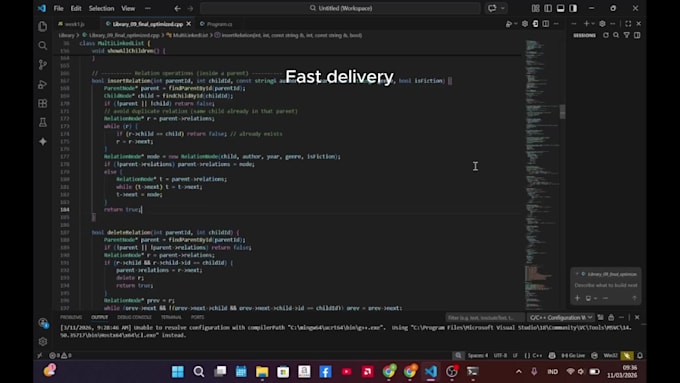Open the notifications bell in status bar
This screenshot has width=680, height=383.
[640, 355]
